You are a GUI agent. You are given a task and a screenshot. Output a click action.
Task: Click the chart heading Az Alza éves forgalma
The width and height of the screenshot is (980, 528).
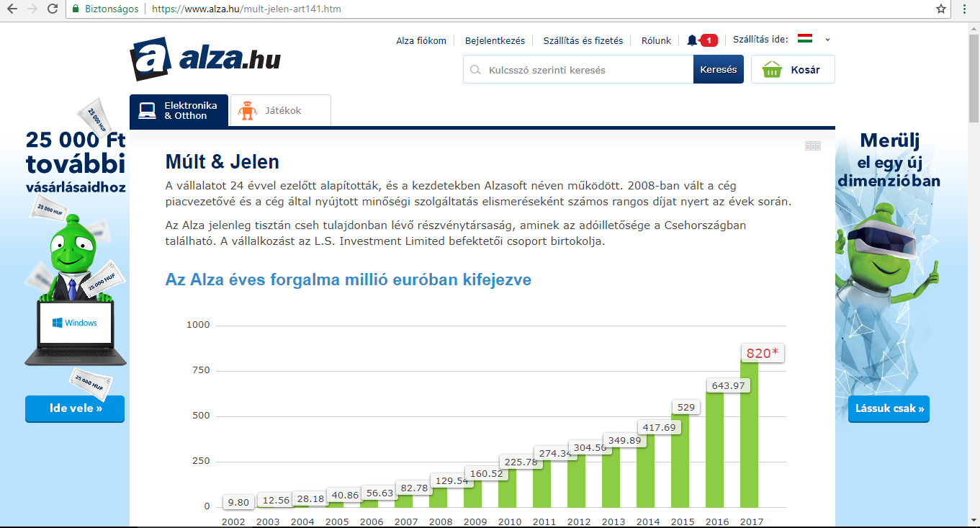(x=349, y=279)
